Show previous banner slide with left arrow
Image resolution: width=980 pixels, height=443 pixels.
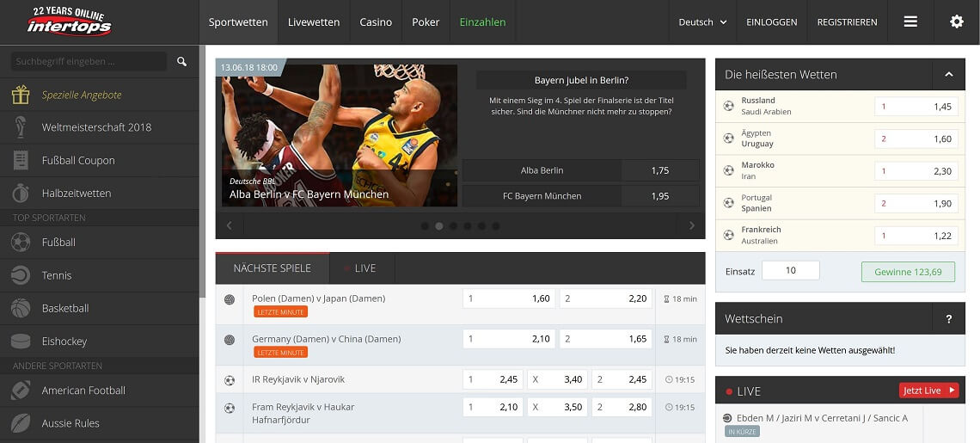[x=230, y=226]
